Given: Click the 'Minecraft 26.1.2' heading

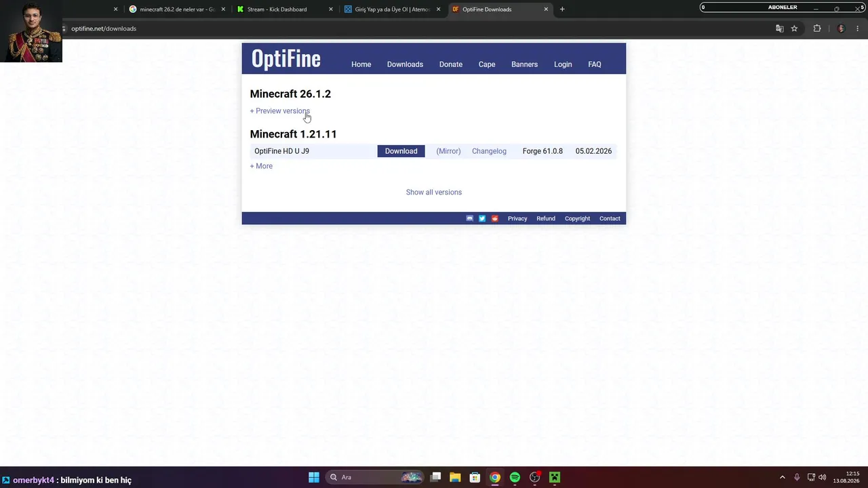Looking at the screenshot, I should pyautogui.click(x=290, y=94).
